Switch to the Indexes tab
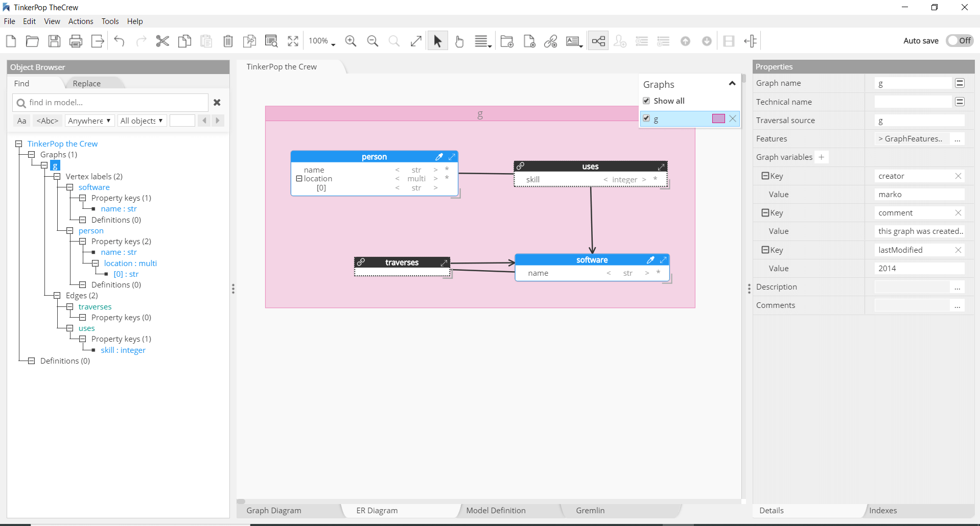 883,510
